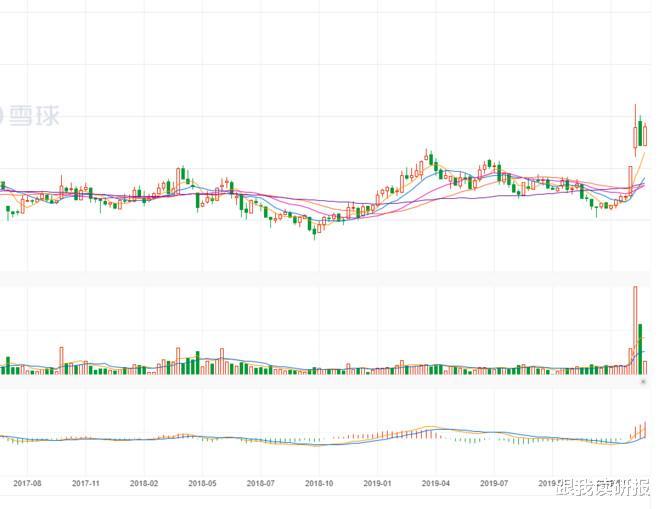Click the tall volume bar between 2017-08 and 2017-11
660x509 pixels.
point(61,361)
